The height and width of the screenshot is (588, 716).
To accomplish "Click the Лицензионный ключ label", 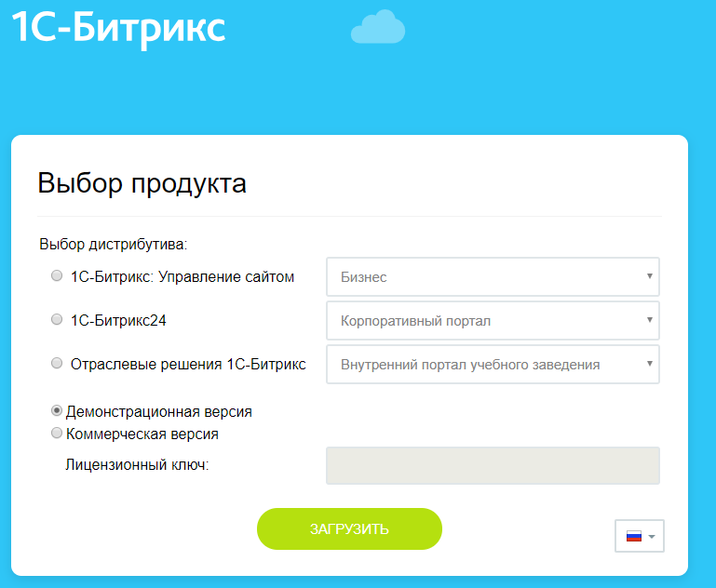I will pyautogui.click(x=137, y=465).
